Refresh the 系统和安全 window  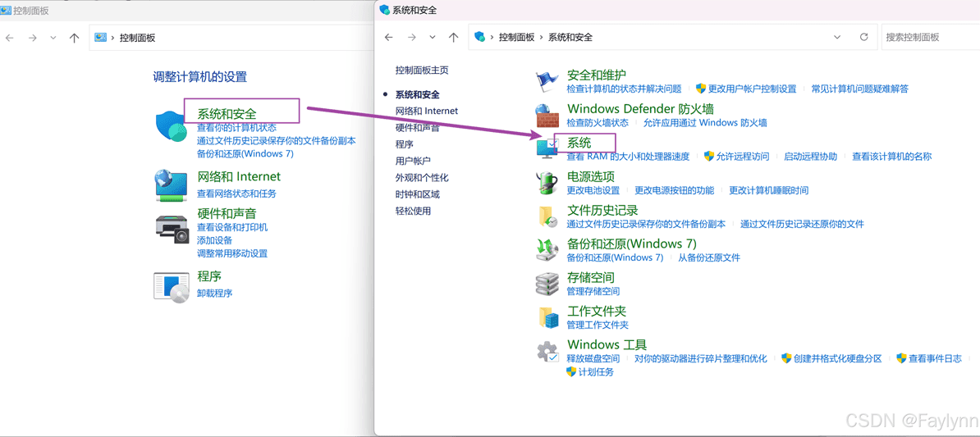pos(863,38)
